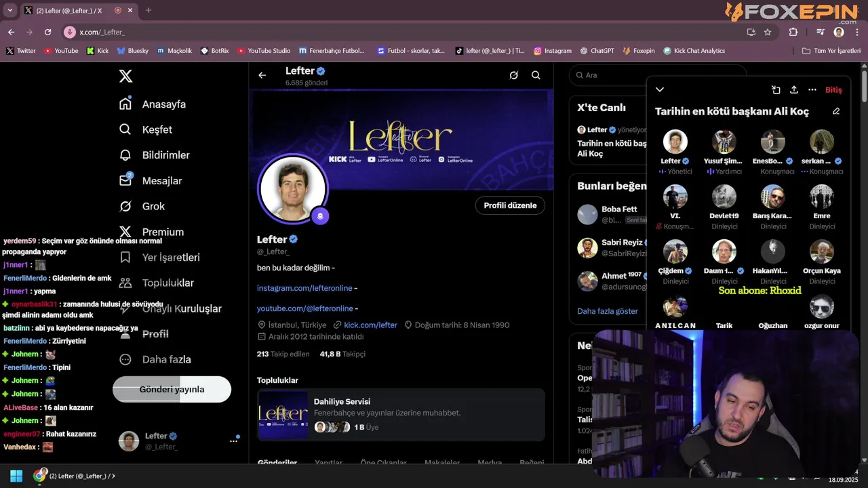Open Mesajlar messages
This screenshot has width=868, height=488.
point(151,181)
